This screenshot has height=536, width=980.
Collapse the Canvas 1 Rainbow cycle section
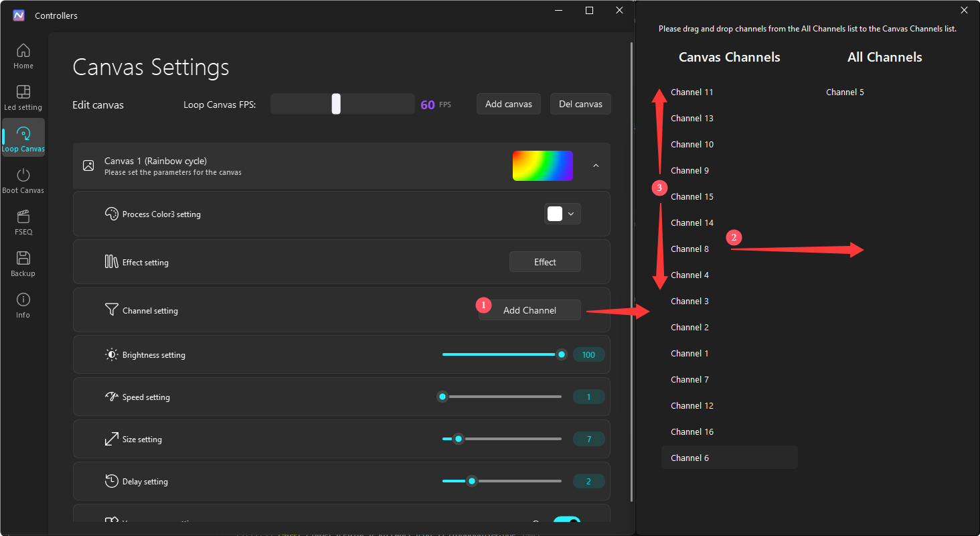coord(596,165)
